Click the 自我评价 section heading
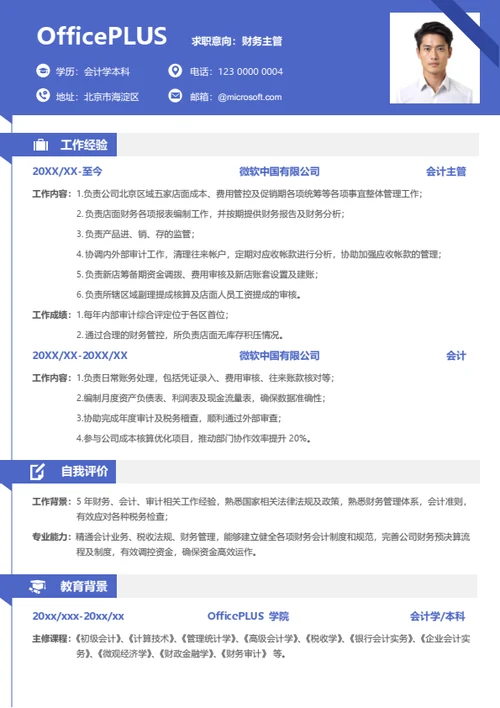The height and width of the screenshot is (708, 500). coord(84,471)
